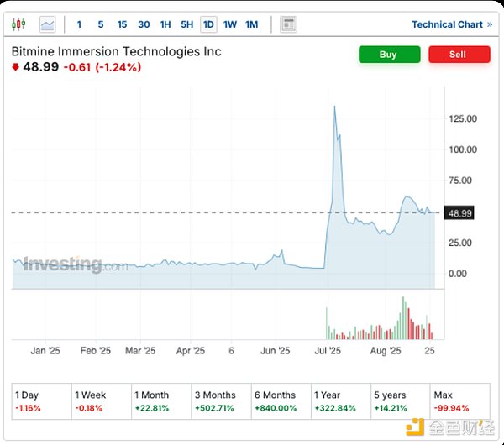Viewport: 504px width, 445px height.
Task: Show the 1 Month performance range
Action: click(x=160, y=400)
